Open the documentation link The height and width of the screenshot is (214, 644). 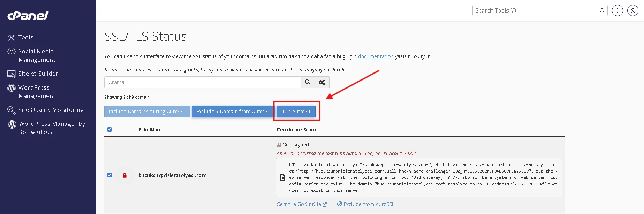point(376,56)
